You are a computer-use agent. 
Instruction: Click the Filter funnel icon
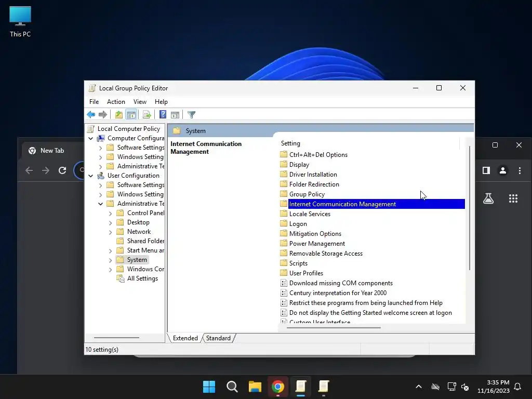coord(191,115)
